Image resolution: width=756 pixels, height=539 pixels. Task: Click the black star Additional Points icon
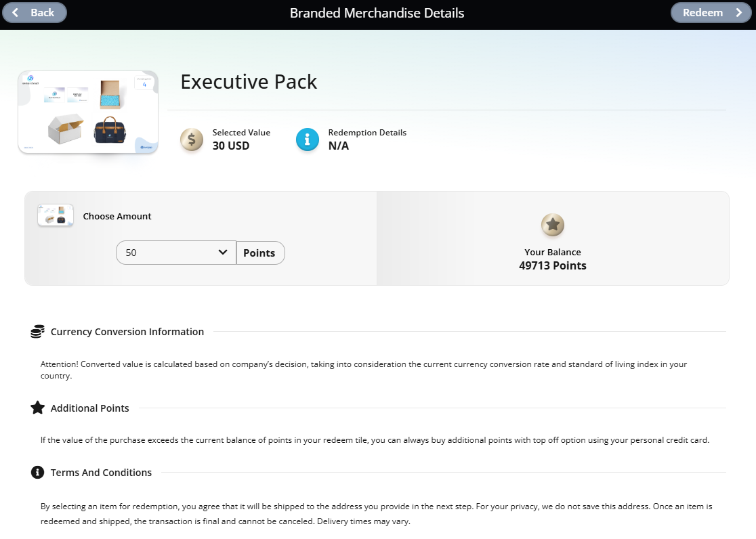(38, 408)
